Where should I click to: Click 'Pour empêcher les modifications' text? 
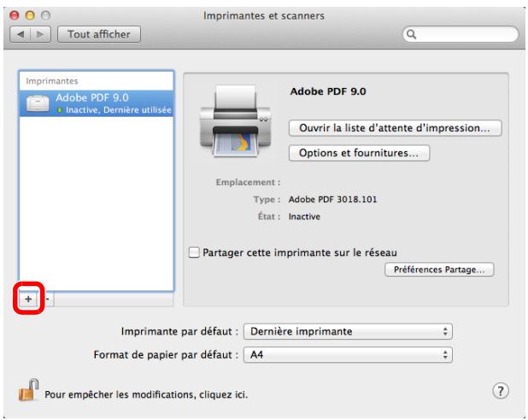tap(146, 394)
